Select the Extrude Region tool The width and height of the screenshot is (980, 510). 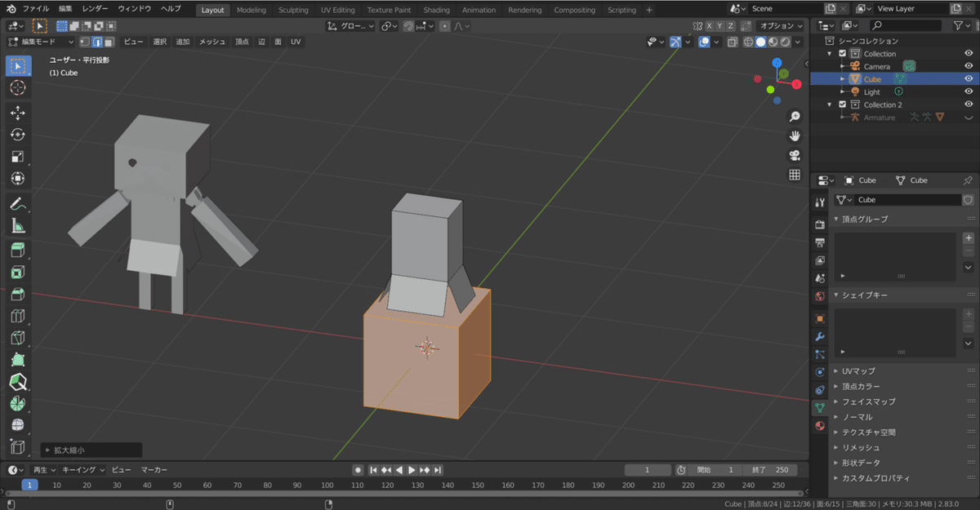coord(18,251)
